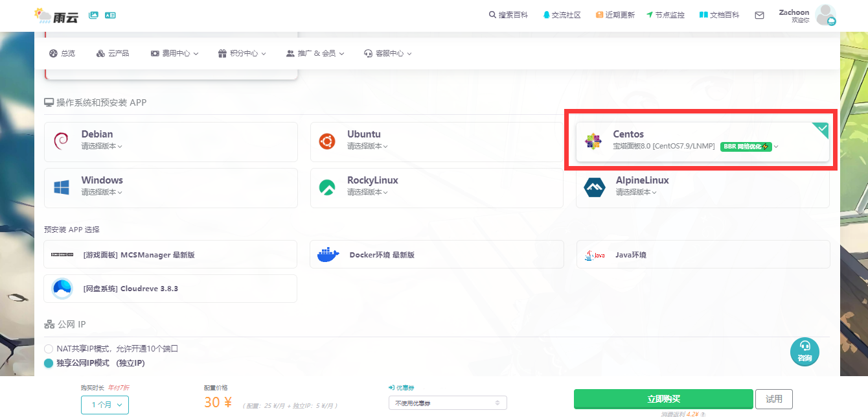Image resolution: width=868 pixels, height=417 pixels.
Task: Open the 不使用优惠券 coupon dropdown
Action: pyautogui.click(x=448, y=403)
